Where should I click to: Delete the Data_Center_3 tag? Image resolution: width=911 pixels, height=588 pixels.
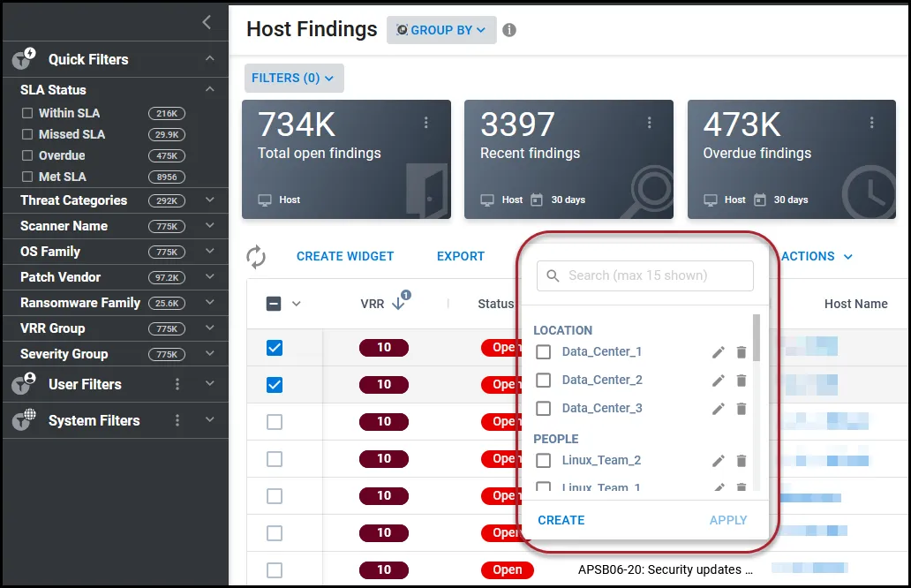[x=742, y=409]
